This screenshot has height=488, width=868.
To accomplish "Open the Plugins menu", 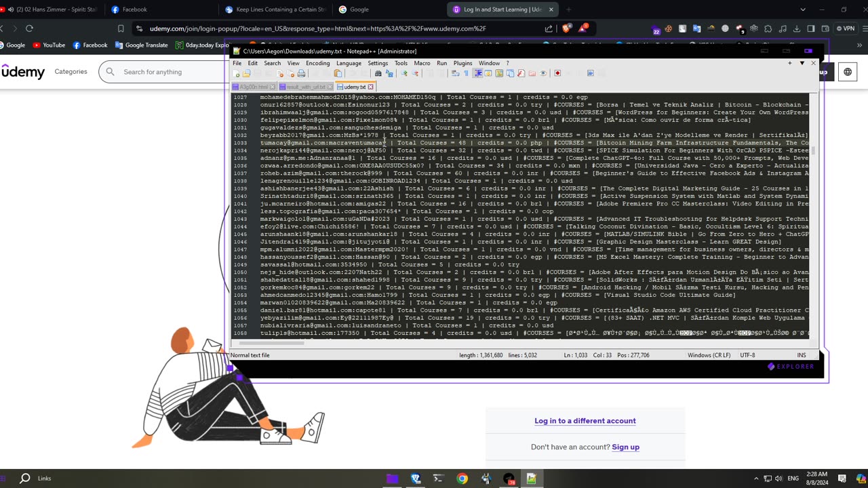I will tap(462, 63).
